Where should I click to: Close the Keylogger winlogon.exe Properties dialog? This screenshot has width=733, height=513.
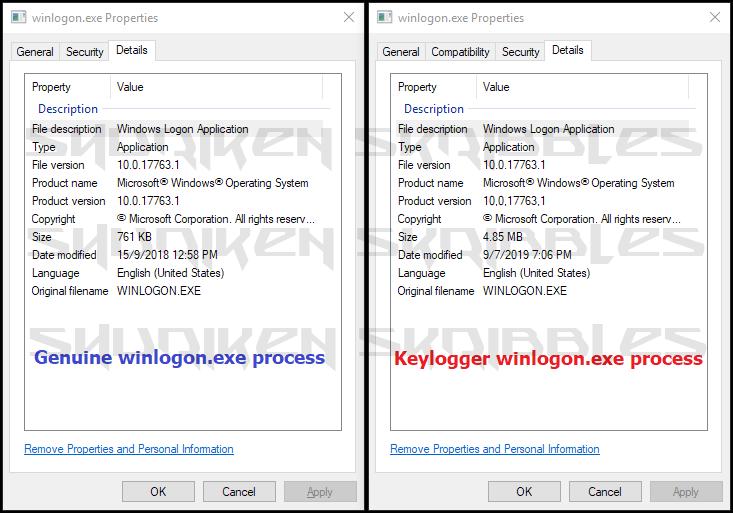(714, 18)
